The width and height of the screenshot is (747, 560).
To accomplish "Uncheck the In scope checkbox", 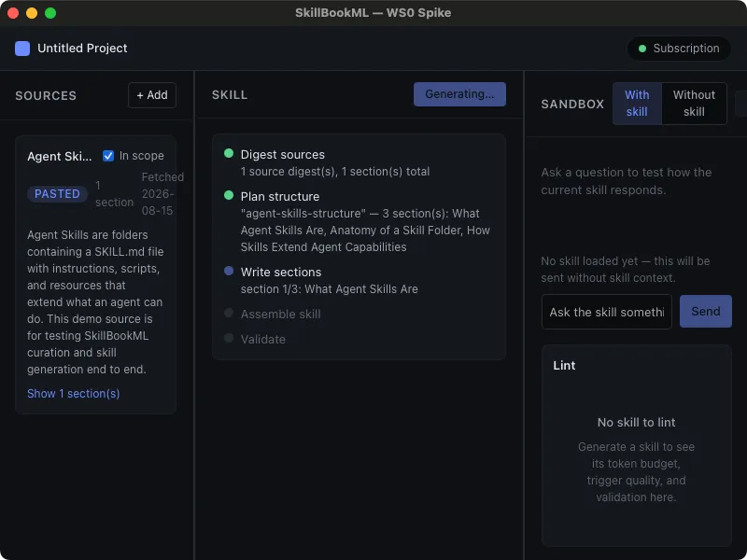I will click(108, 156).
